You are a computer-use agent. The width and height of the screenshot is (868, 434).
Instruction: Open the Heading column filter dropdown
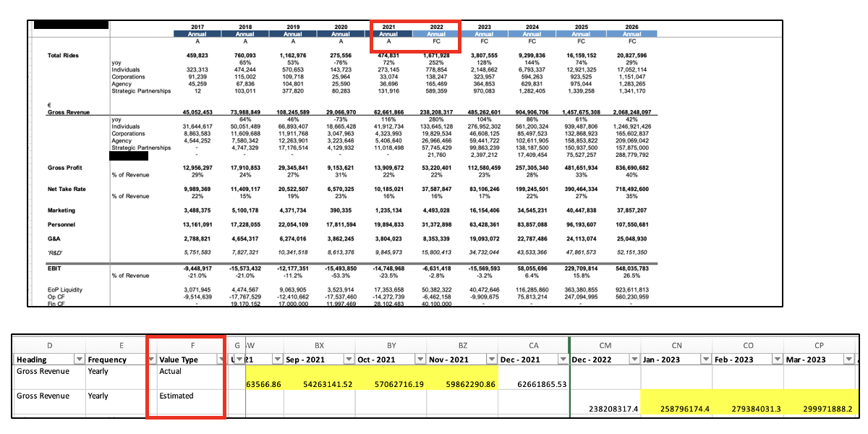[79, 359]
